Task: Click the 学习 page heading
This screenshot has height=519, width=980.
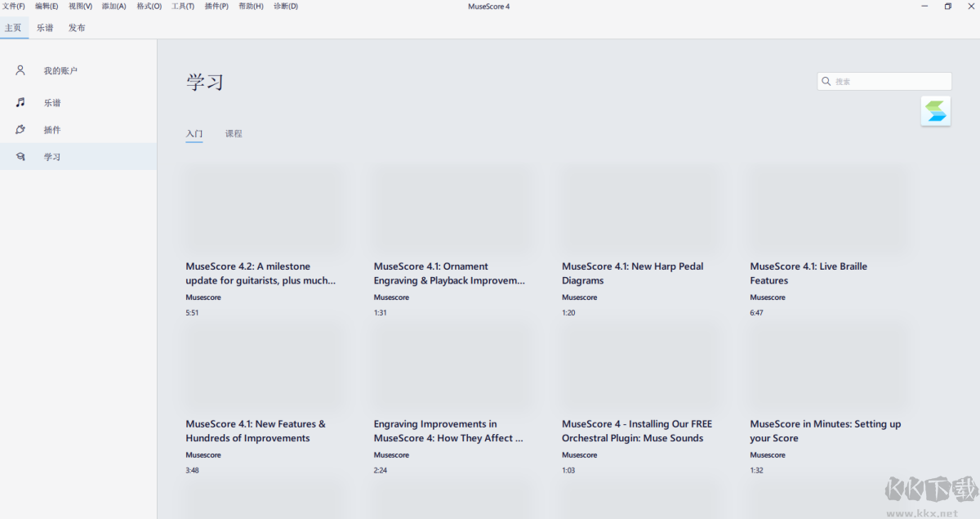Action: pyautogui.click(x=205, y=83)
